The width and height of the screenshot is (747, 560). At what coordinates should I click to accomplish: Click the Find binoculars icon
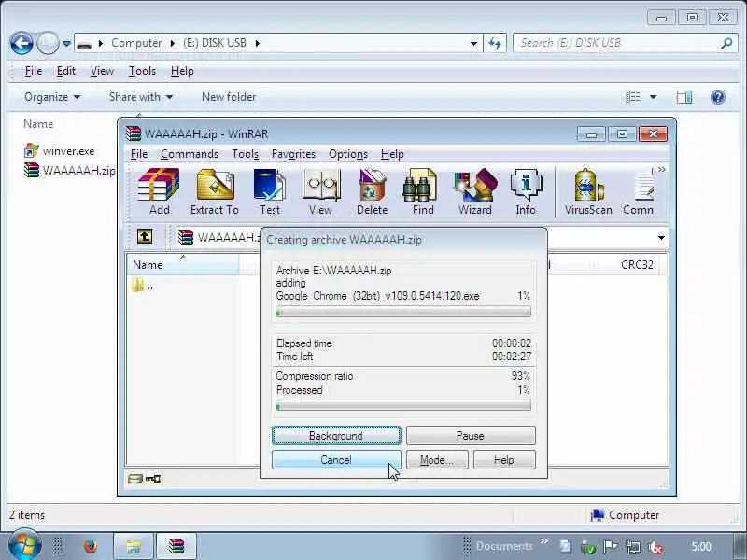[423, 192]
